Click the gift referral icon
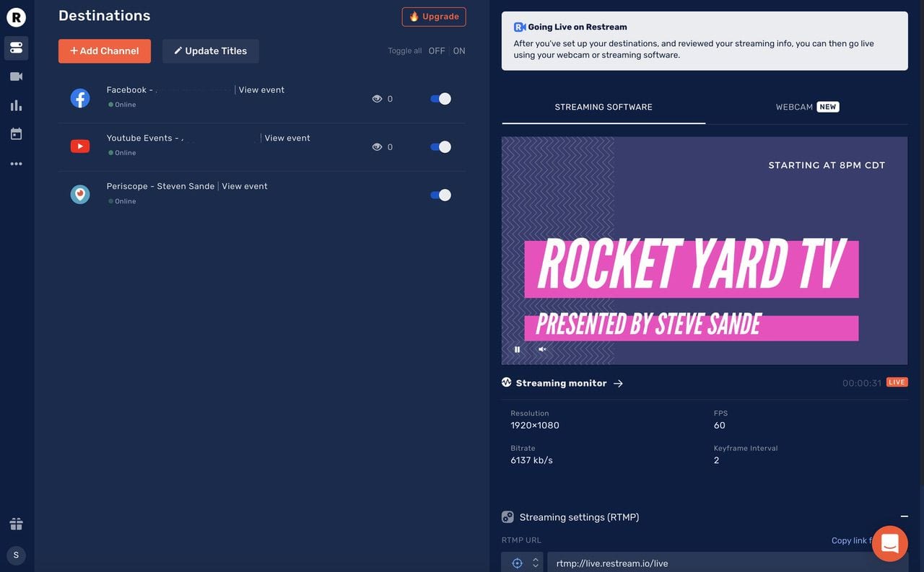This screenshot has width=924, height=572. coord(16,524)
